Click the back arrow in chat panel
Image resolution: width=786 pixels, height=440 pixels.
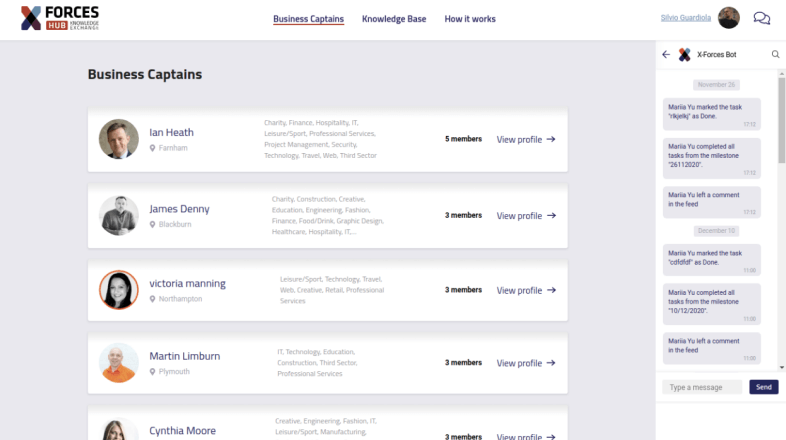point(666,55)
